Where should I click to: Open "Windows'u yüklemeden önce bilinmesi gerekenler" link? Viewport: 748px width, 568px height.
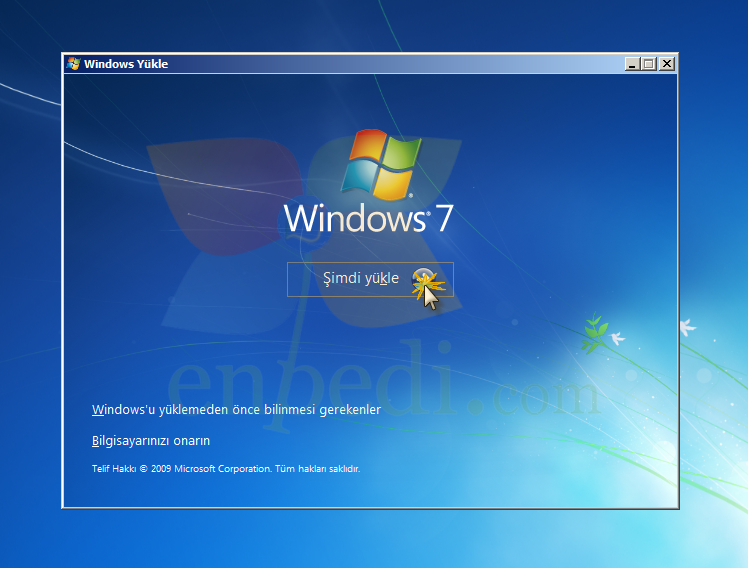coord(236,410)
